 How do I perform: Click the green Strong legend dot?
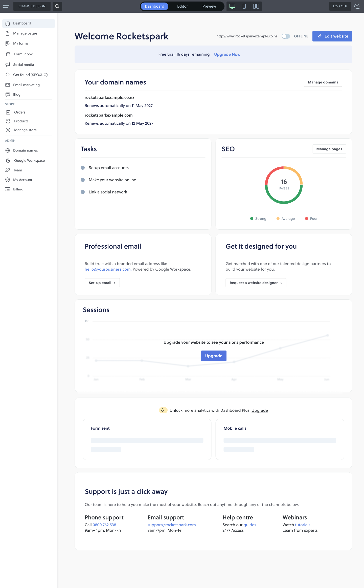[x=252, y=219]
